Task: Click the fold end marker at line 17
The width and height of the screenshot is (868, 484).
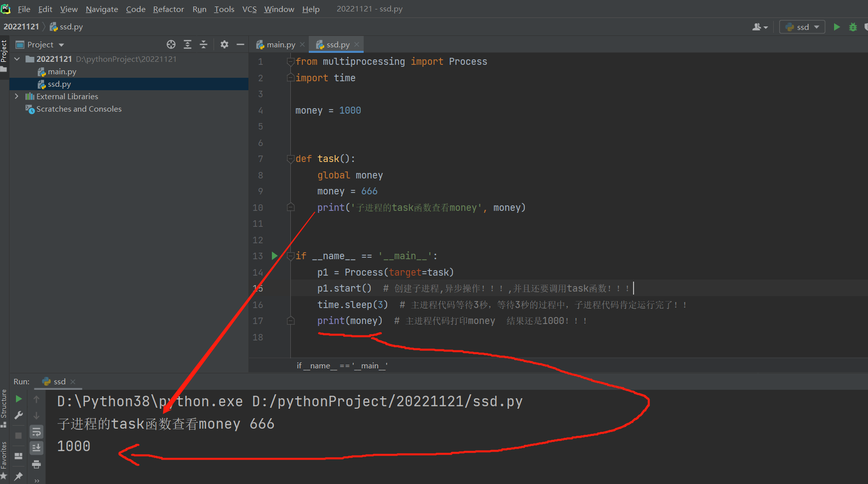Action: pos(291,321)
